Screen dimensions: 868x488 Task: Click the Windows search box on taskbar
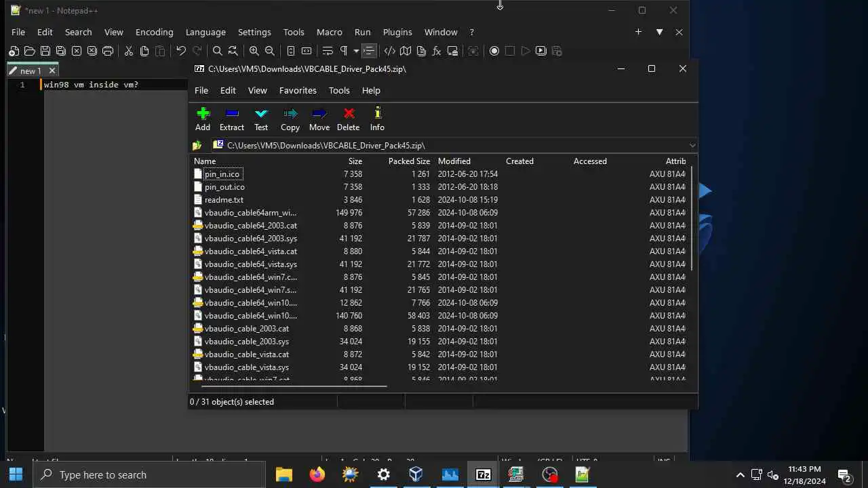pyautogui.click(x=149, y=474)
